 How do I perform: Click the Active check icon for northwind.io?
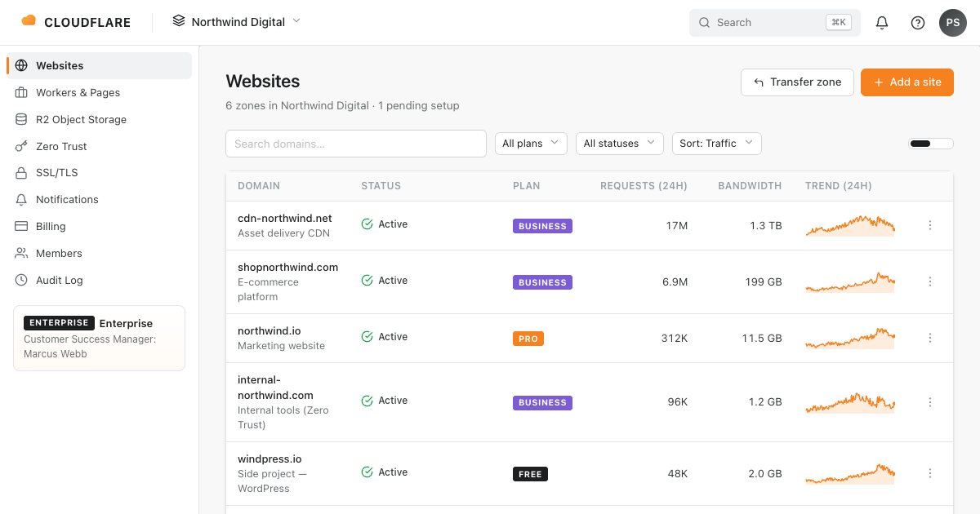(x=367, y=337)
